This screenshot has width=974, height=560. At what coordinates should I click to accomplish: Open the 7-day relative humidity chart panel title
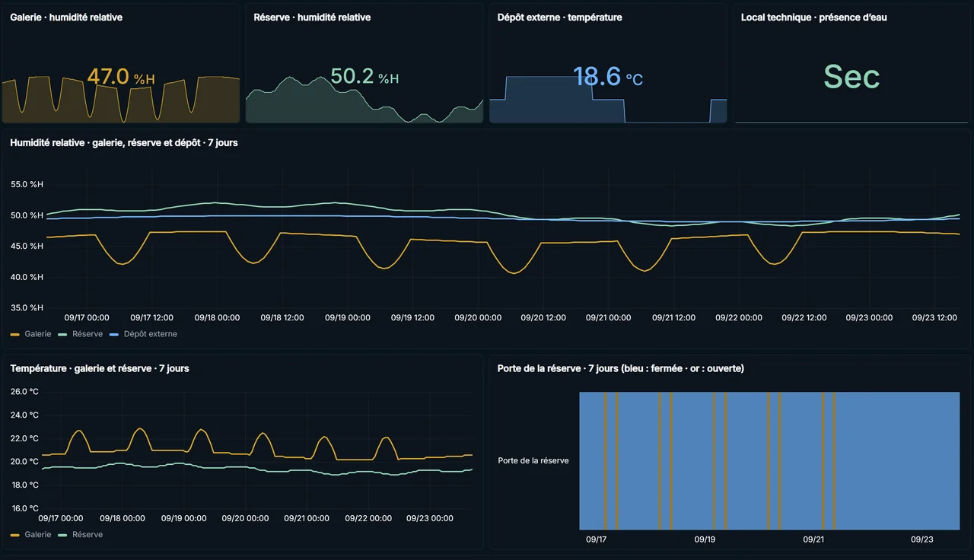[124, 142]
